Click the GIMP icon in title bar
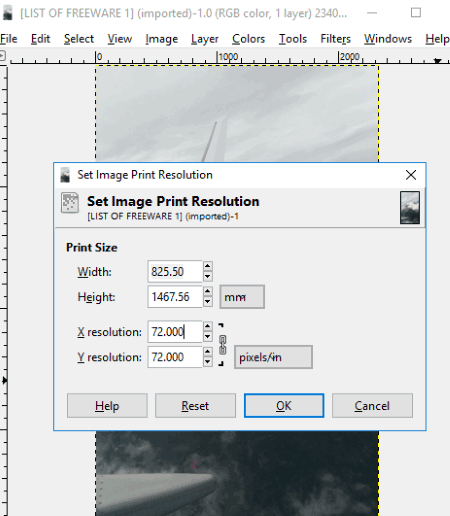The height and width of the screenshot is (516, 450). 8,13
